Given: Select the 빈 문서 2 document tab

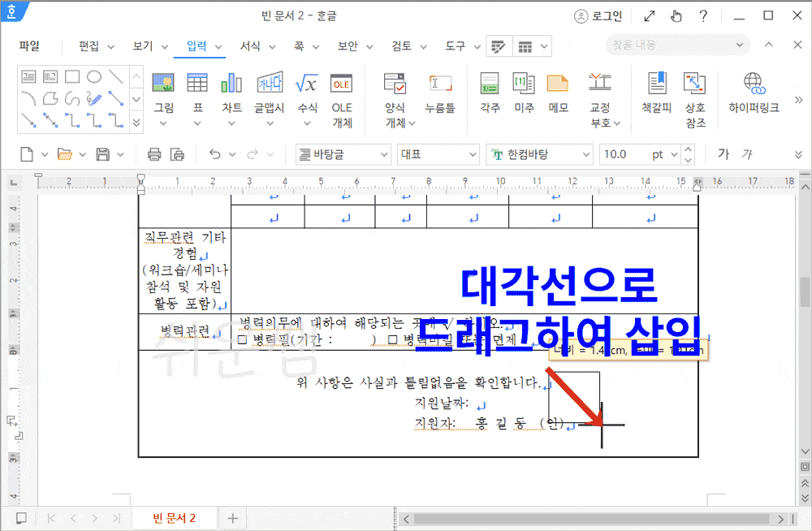Looking at the screenshot, I should (x=174, y=517).
